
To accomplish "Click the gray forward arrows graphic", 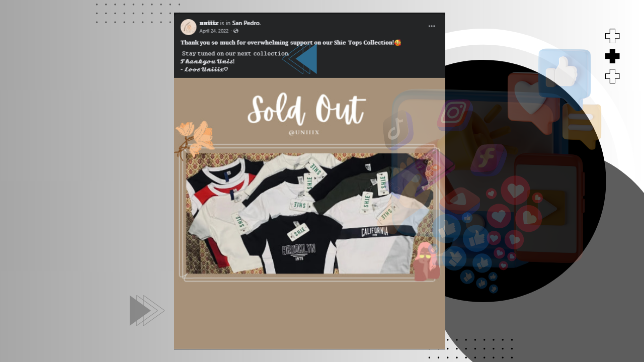I will point(147,310).
